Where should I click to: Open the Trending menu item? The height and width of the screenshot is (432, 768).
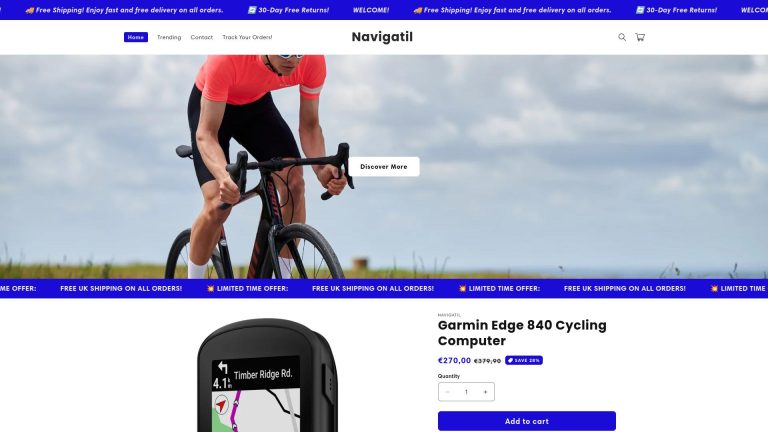click(x=169, y=37)
